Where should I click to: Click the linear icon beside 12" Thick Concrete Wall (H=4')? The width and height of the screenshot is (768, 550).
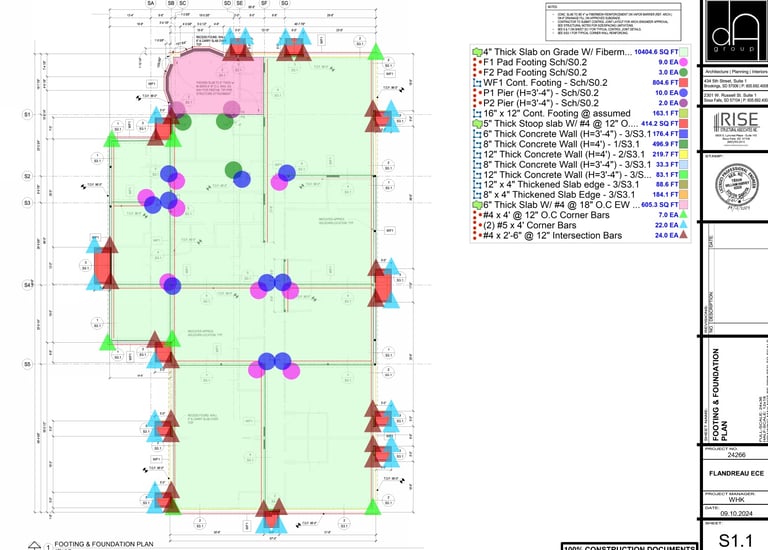tap(477, 154)
